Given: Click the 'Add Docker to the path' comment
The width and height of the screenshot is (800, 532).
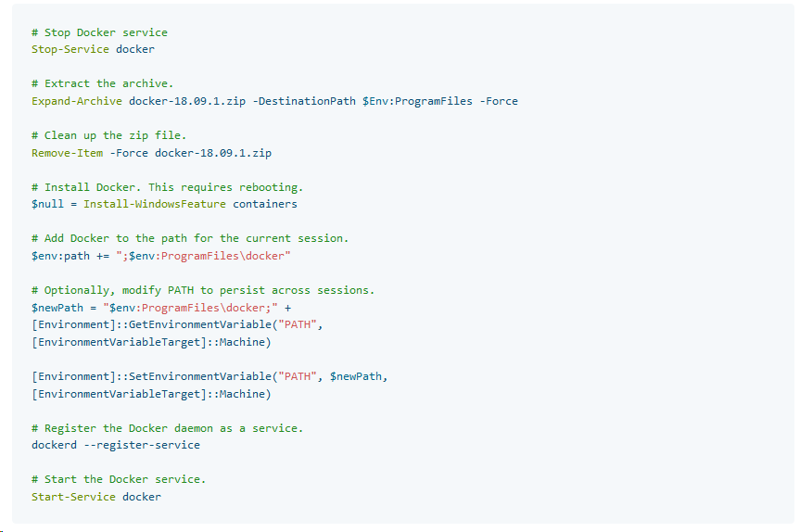Looking at the screenshot, I should [x=190, y=239].
